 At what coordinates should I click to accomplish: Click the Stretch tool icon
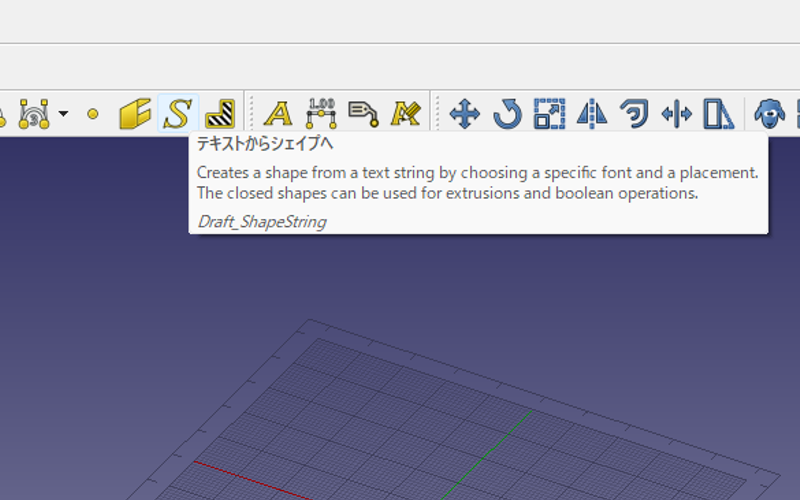point(718,114)
